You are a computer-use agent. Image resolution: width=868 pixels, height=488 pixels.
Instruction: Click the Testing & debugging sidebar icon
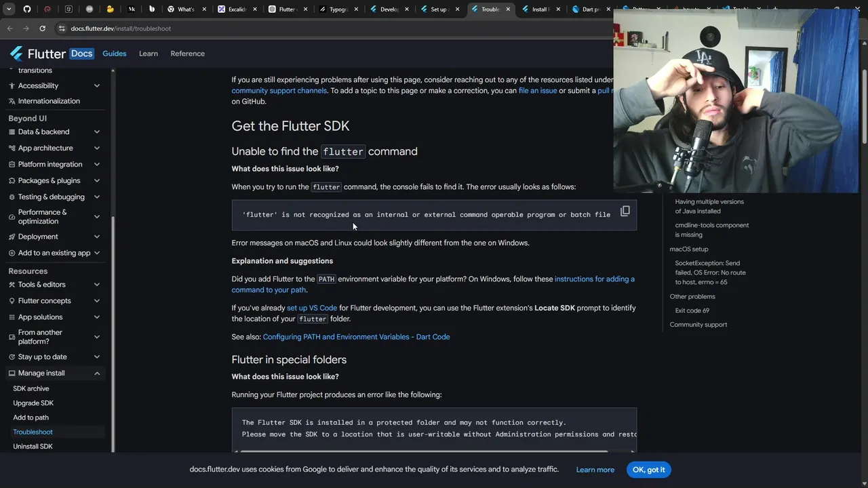pos(12,197)
